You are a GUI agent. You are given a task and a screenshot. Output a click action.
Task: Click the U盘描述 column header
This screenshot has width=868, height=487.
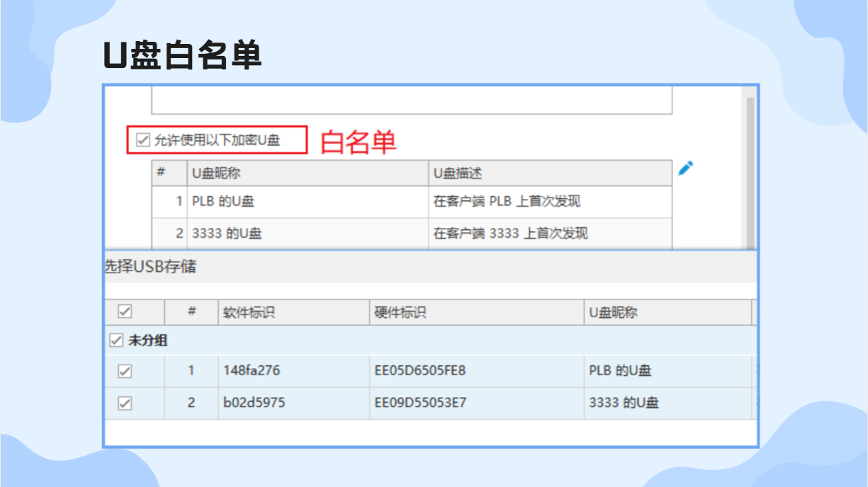tap(550, 173)
